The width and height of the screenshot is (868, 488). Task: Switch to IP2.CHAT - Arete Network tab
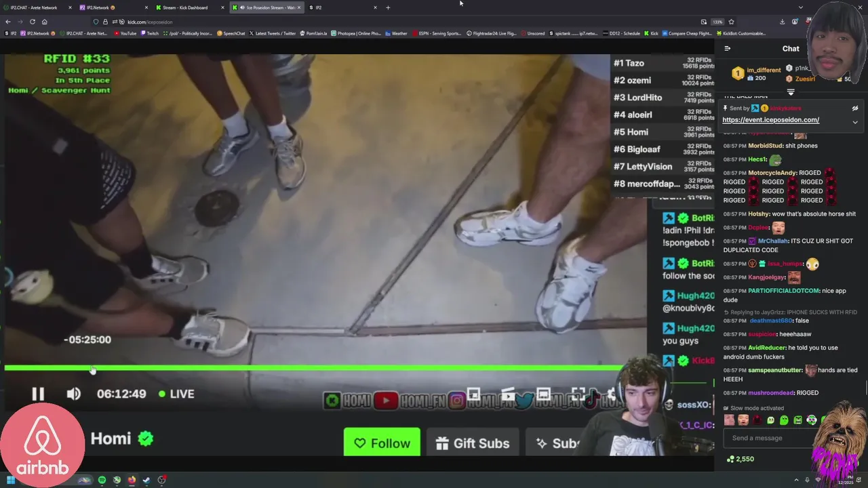click(38, 7)
